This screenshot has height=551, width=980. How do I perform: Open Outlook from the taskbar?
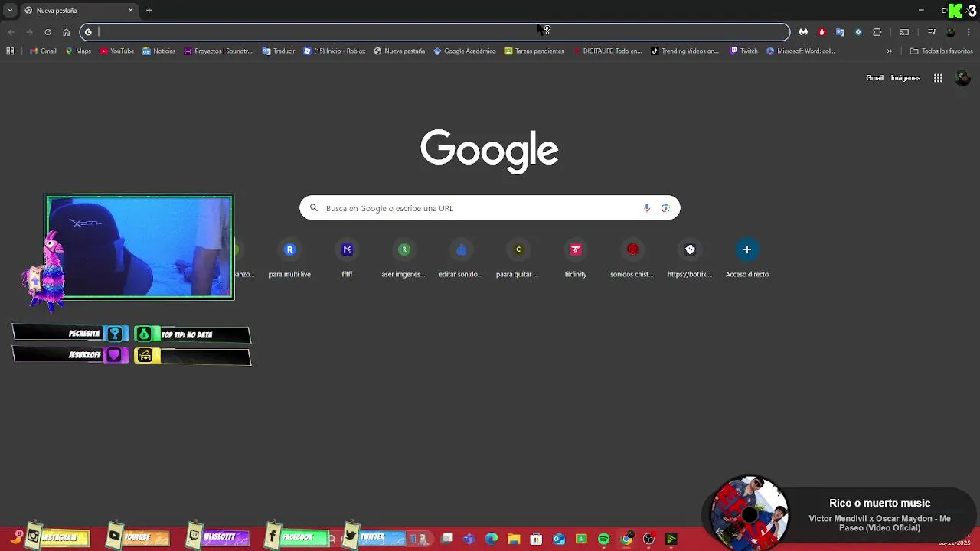pyautogui.click(x=559, y=539)
